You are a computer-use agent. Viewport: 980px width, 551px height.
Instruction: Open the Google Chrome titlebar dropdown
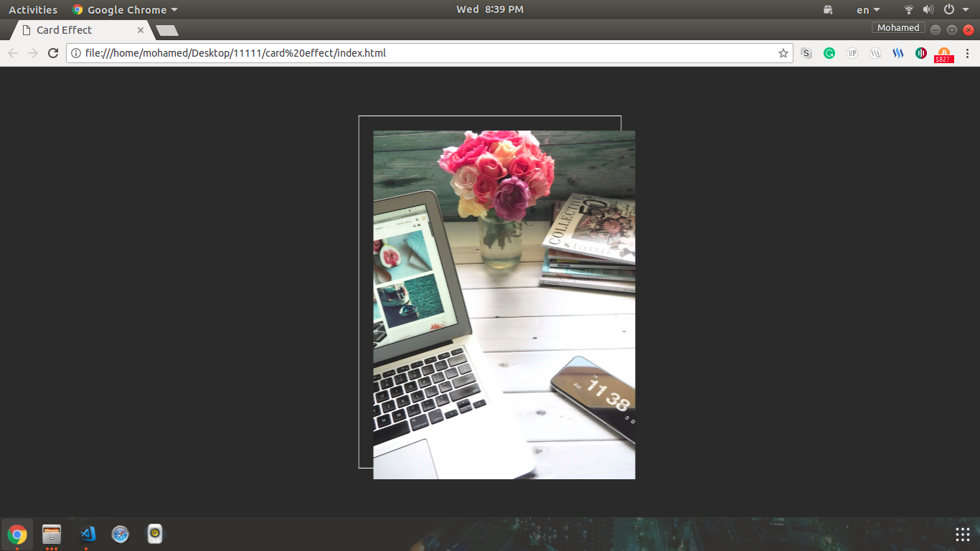tap(123, 9)
